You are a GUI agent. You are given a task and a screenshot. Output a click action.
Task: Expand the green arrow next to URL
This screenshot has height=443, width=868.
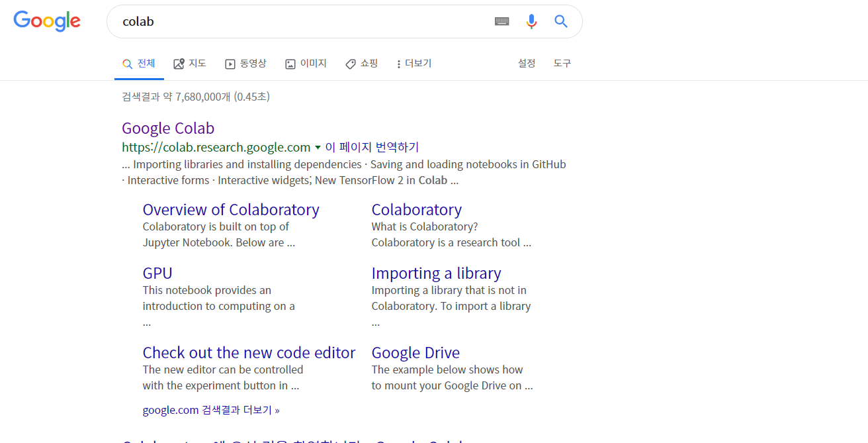(318, 148)
